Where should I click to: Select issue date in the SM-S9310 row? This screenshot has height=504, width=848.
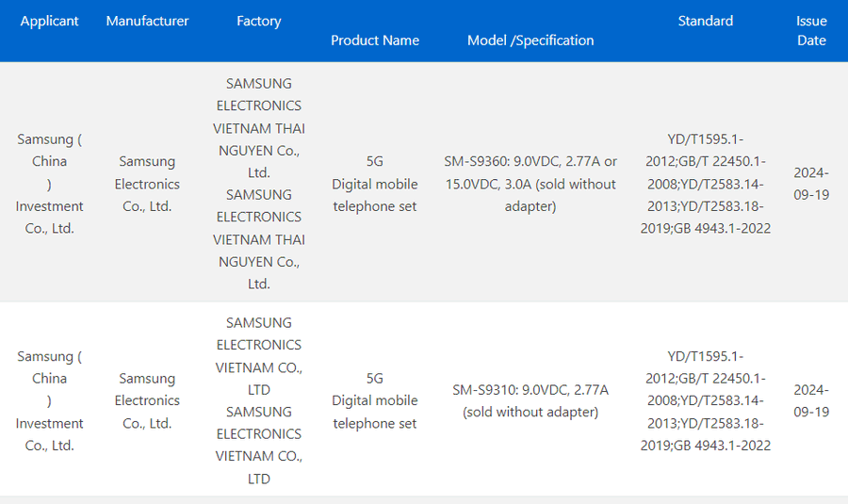point(811,400)
